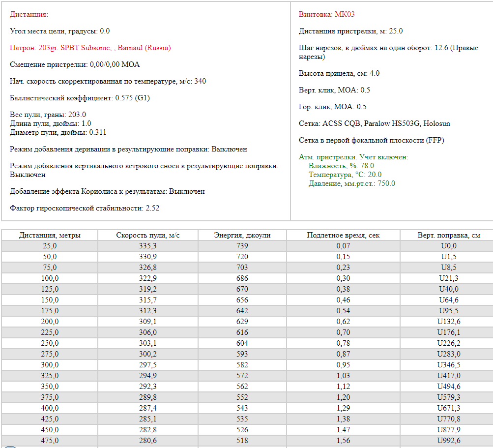Click the 'Энергия, джоули' column header
The image size is (493, 448).
242,235
